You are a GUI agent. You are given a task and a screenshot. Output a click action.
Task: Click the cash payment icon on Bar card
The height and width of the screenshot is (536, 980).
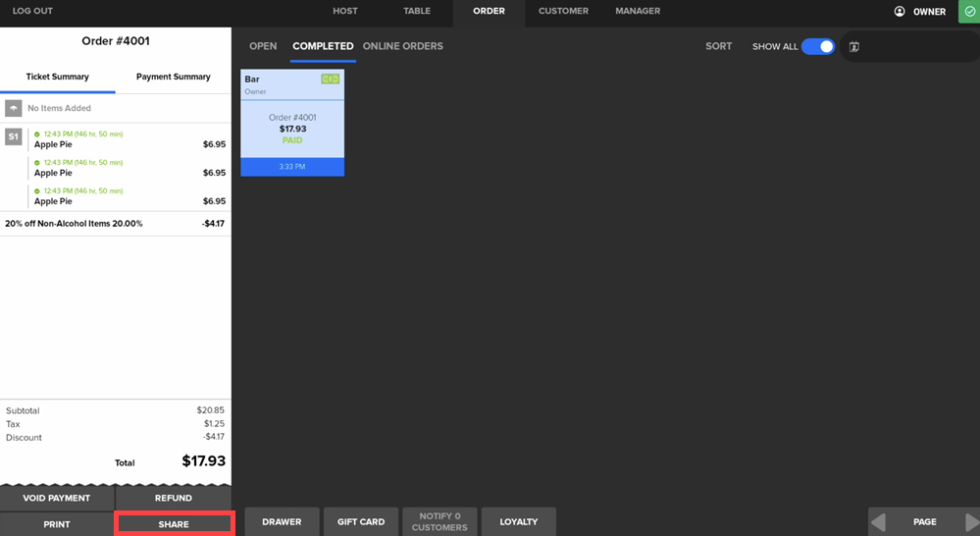(x=330, y=79)
